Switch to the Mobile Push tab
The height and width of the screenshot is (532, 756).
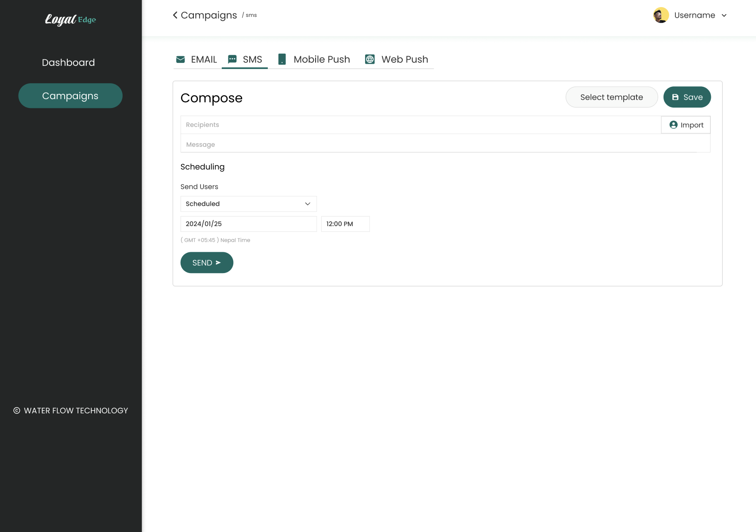[314, 59]
